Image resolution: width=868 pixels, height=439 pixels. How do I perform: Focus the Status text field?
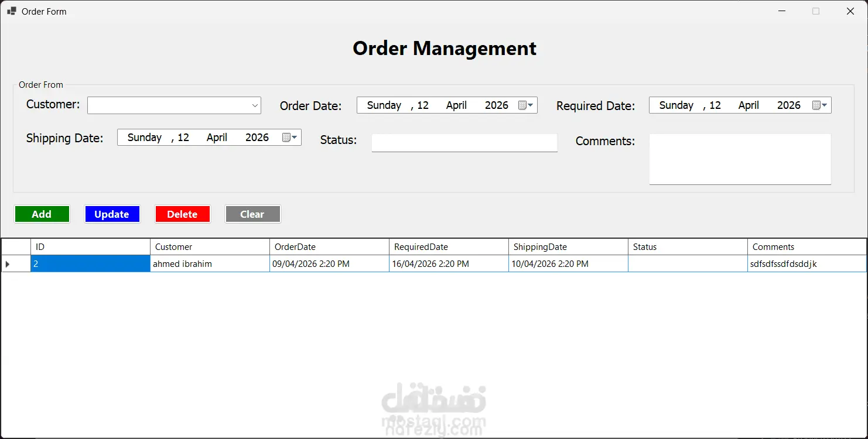point(464,143)
